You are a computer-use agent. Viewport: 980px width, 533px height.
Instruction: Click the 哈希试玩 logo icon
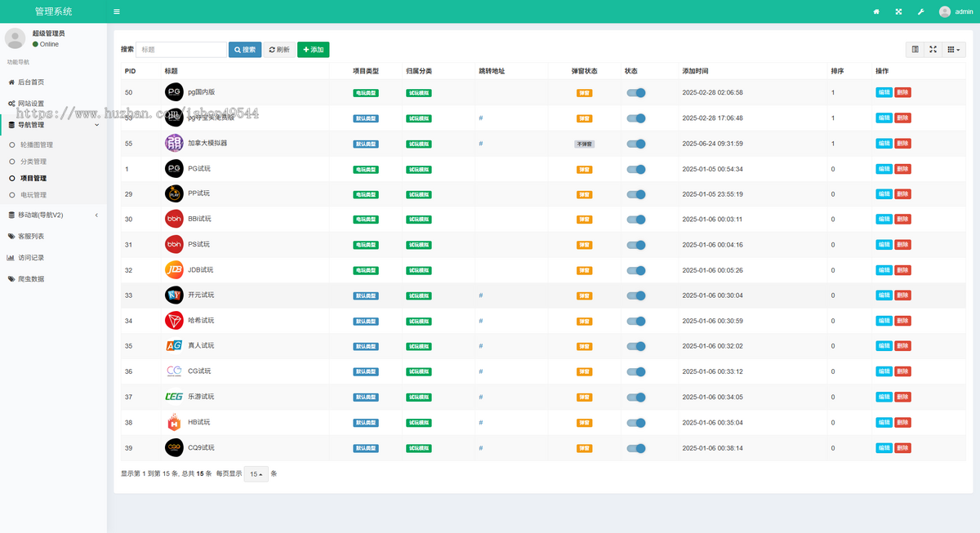pyautogui.click(x=174, y=321)
